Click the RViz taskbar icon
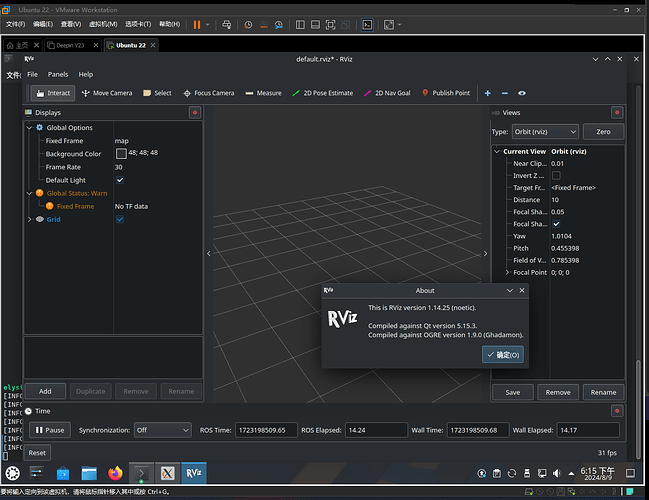 [194, 473]
